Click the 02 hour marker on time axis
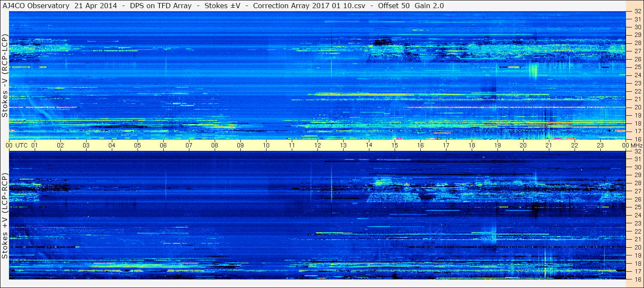Screen dimensions: 644x288 click(60, 145)
